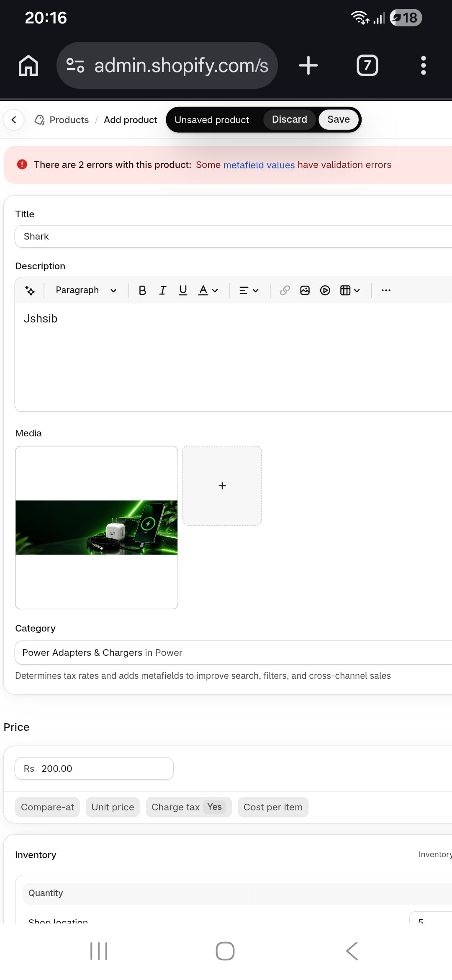Open the Paragraph style dropdown
The image size is (452, 980).
point(86,290)
